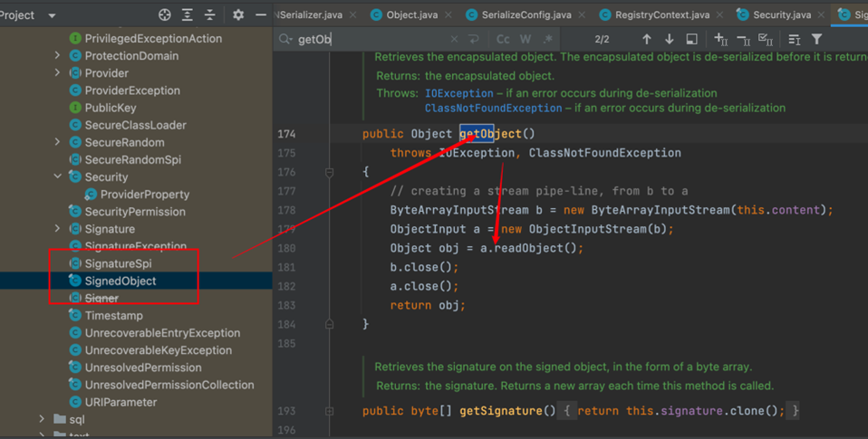The height and width of the screenshot is (439, 868).
Task: Click the Expand All icon in Project panel
Action: coord(188,14)
